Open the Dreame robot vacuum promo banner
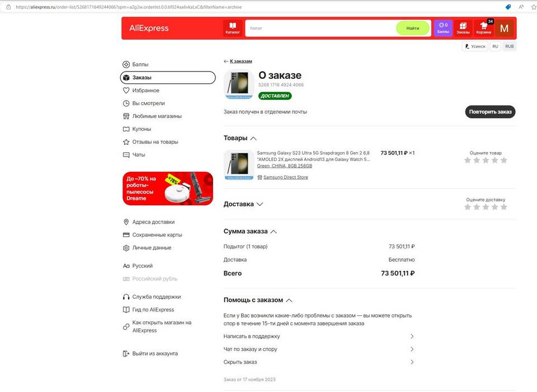Viewport: 537px width, 392px height. [x=168, y=188]
